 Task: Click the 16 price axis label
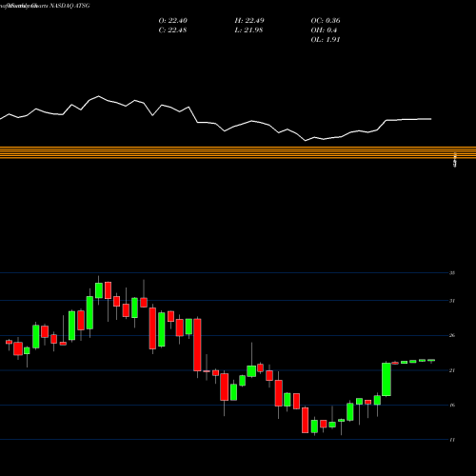pyautogui.click(x=452, y=405)
